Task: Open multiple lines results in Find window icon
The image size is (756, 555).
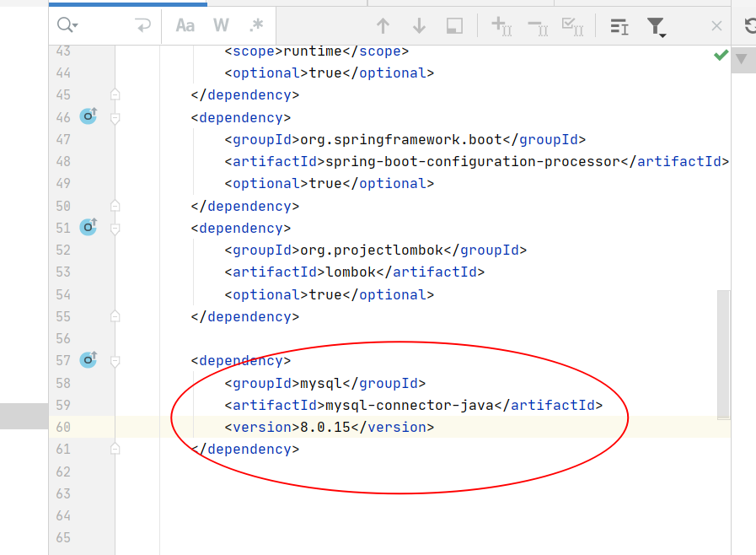Action: (619, 26)
